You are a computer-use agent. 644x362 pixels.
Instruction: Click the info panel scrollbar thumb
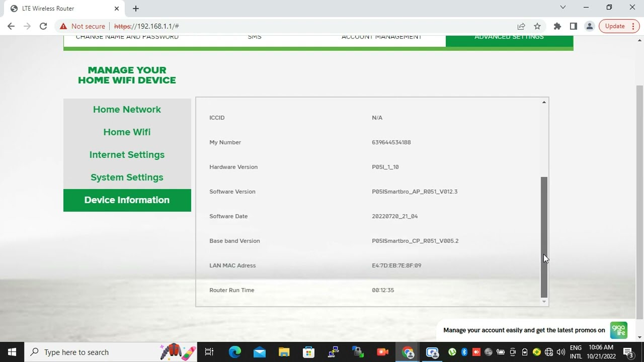(x=544, y=237)
